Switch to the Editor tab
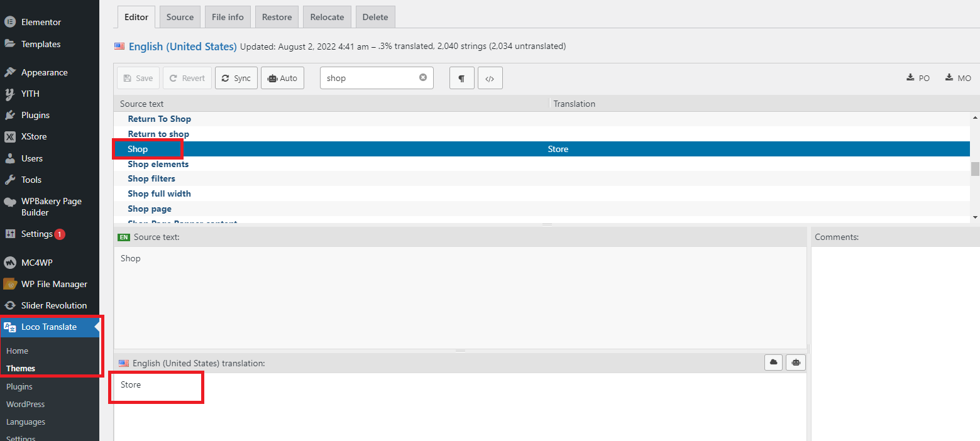This screenshot has height=441, width=980. click(136, 17)
